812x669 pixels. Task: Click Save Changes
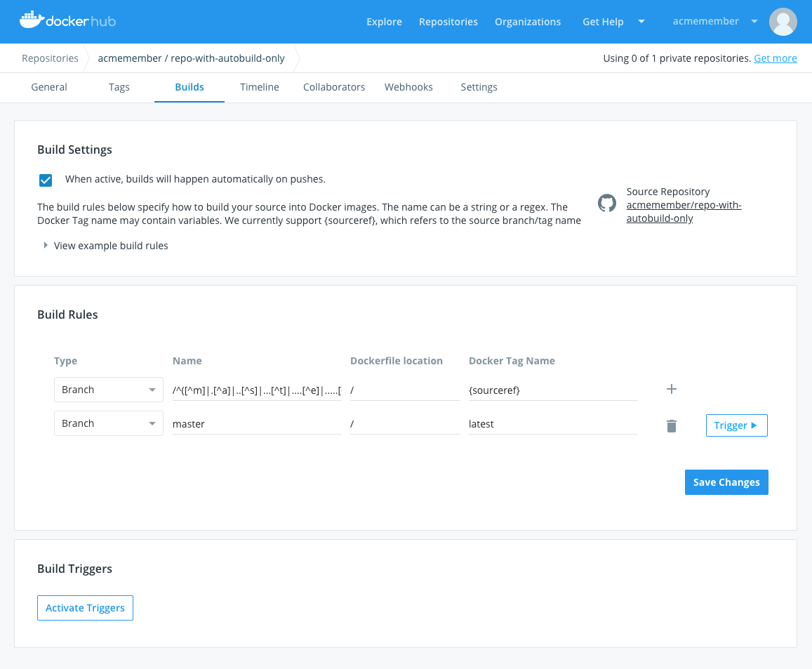tap(726, 482)
